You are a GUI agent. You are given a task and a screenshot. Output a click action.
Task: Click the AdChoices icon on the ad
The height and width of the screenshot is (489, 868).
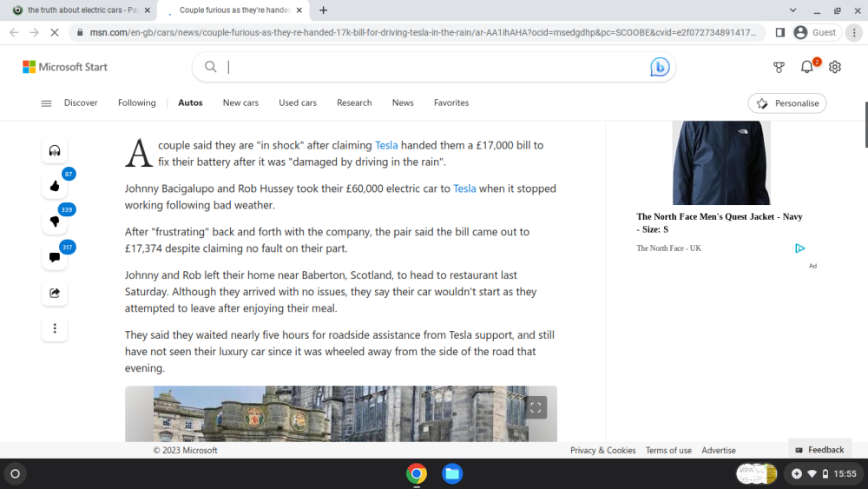(800, 248)
